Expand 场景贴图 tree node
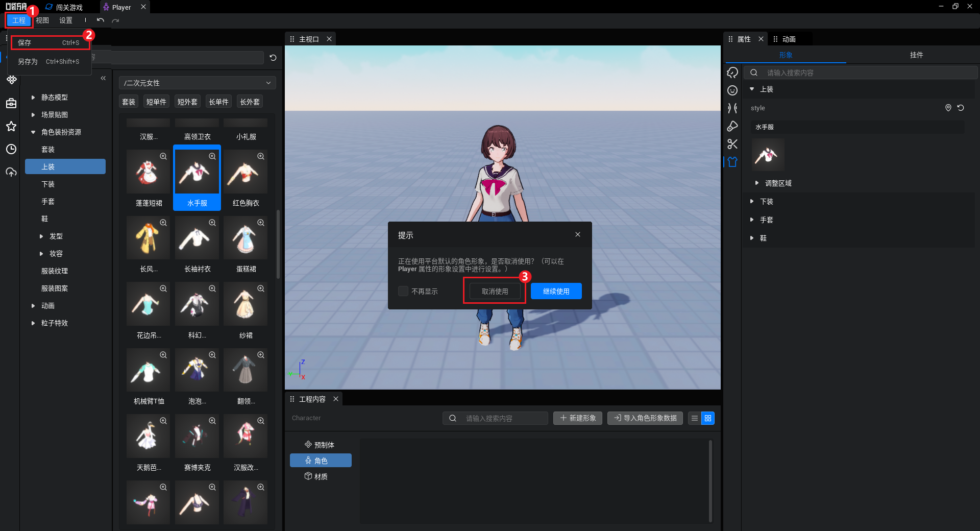The image size is (980, 531). pos(33,114)
